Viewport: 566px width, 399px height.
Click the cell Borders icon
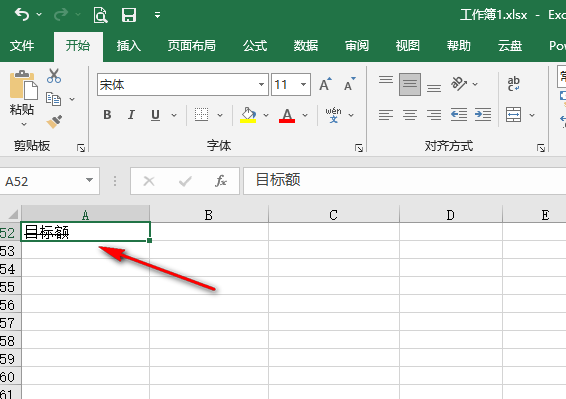coord(201,114)
